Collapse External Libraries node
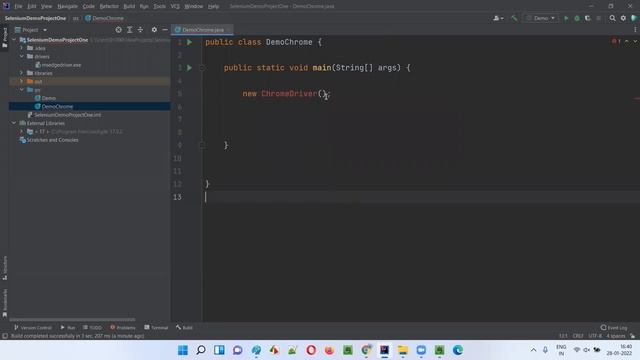The image size is (640, 360). 14,123
